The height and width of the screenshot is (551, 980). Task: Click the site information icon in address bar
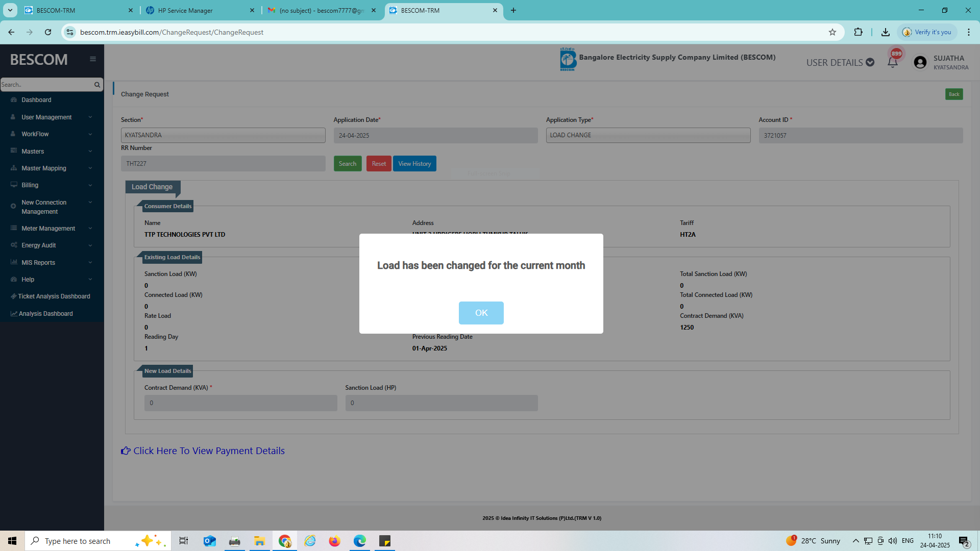pyautogui.click(x=70, y=32)
